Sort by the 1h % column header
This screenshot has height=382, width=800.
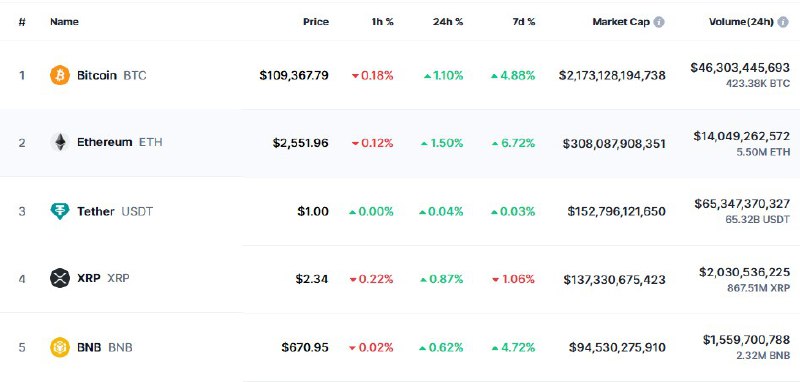click(383, 22)
